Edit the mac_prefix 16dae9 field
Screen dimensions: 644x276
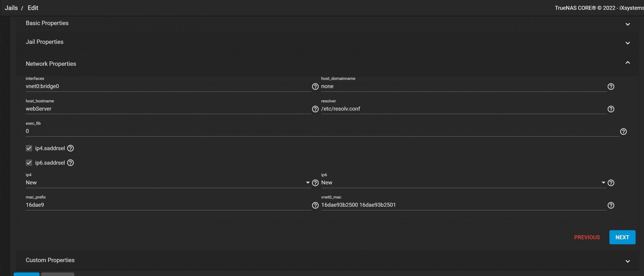point(168,205)
